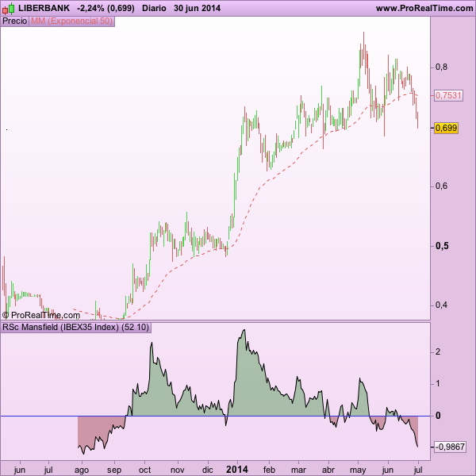Click the nov month label on time axis
Viewport: 476px width, 476px height.
pos(177,470)
